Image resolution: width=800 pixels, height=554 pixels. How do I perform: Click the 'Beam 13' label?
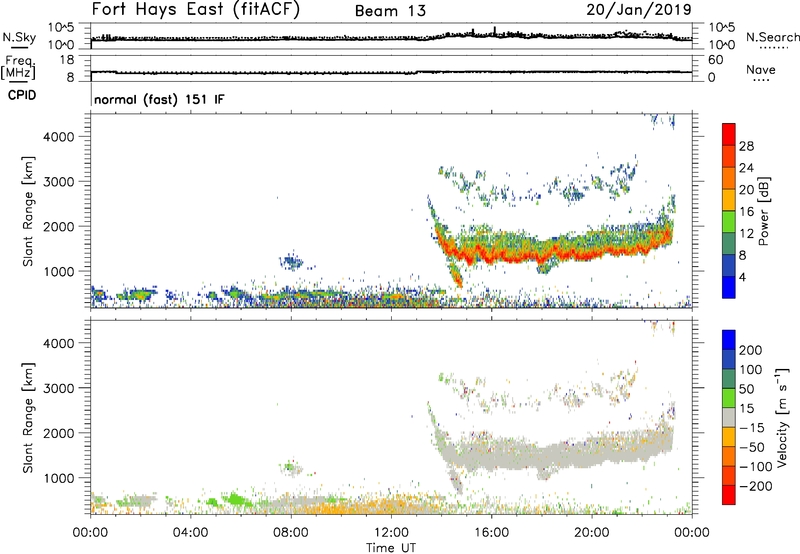[x=390, y=11]
